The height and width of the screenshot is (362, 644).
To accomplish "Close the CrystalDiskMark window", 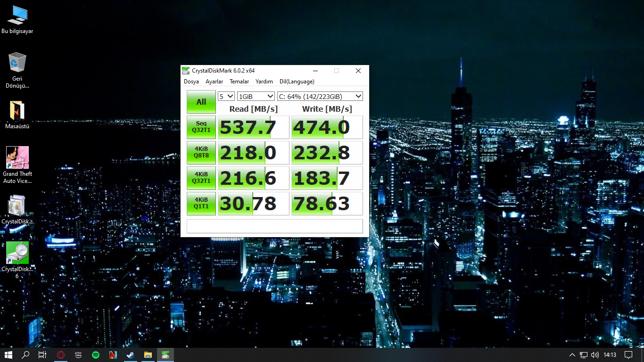I will pyautogui.click(x=358, y=71).
